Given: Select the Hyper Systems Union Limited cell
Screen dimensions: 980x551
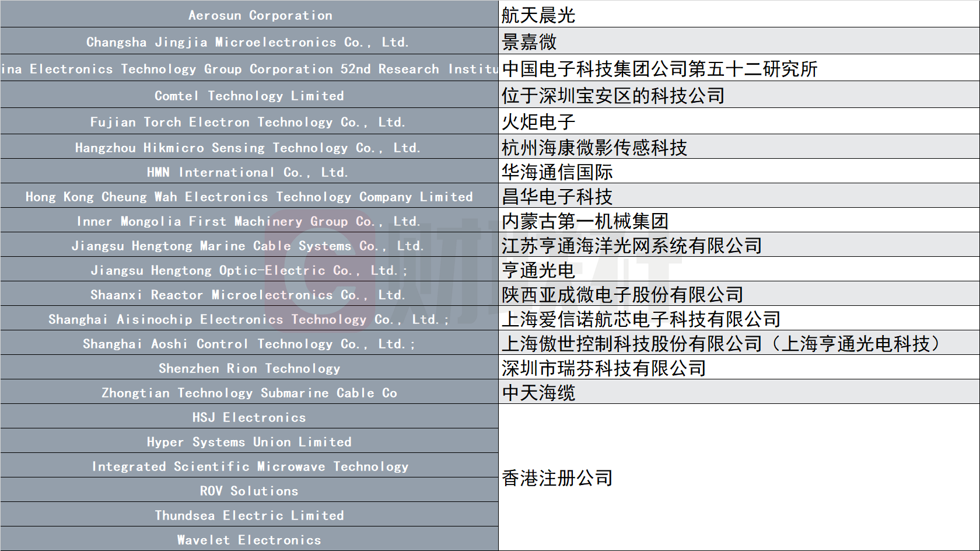Looking at the screenshot, I should click(x=249, y=441).
